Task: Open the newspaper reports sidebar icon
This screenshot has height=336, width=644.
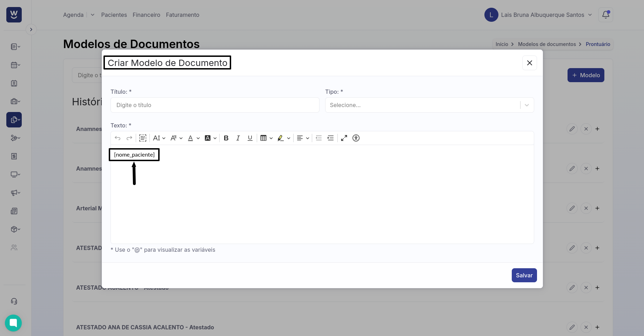Action: tap(14, 211)
